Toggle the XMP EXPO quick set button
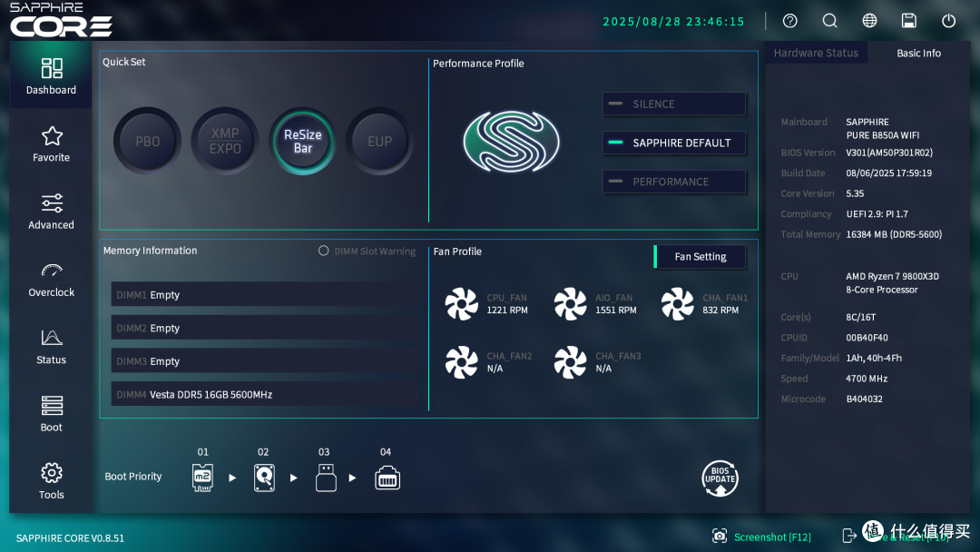980x552 pixels. tap(225, 142)
